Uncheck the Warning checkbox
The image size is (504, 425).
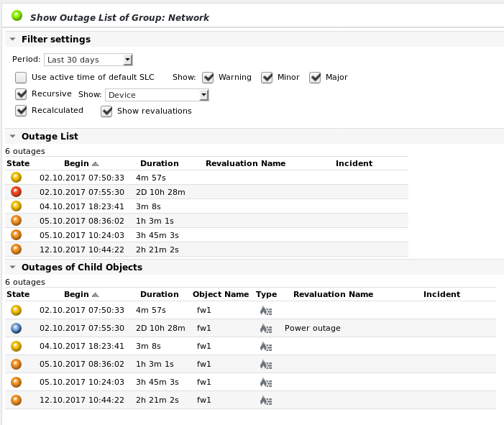[208, 78]
